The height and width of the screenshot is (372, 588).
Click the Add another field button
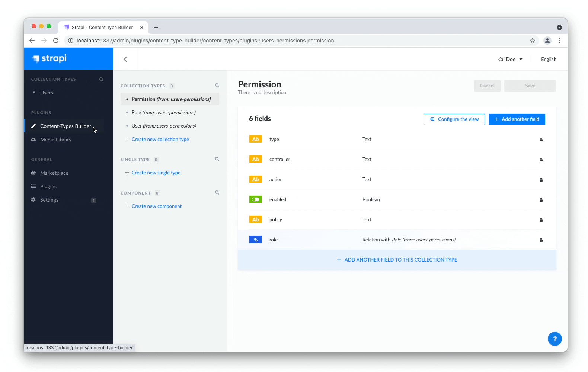517,119
